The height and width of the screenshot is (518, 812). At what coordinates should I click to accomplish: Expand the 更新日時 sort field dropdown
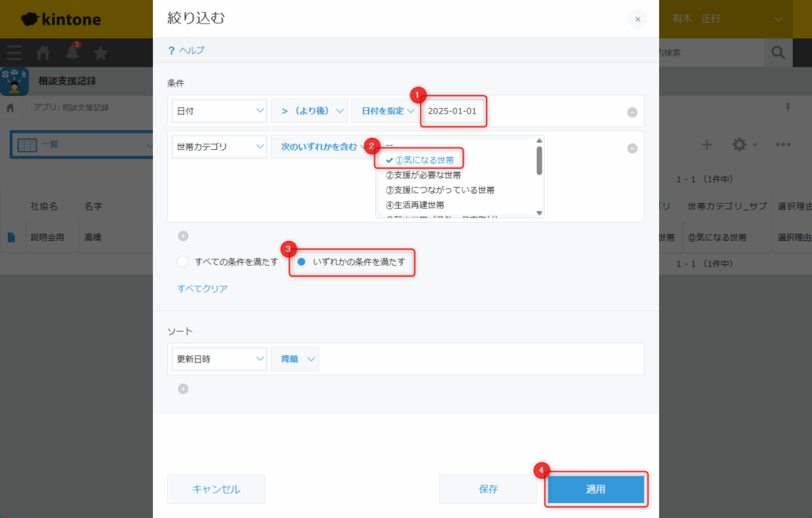[219, 359]
